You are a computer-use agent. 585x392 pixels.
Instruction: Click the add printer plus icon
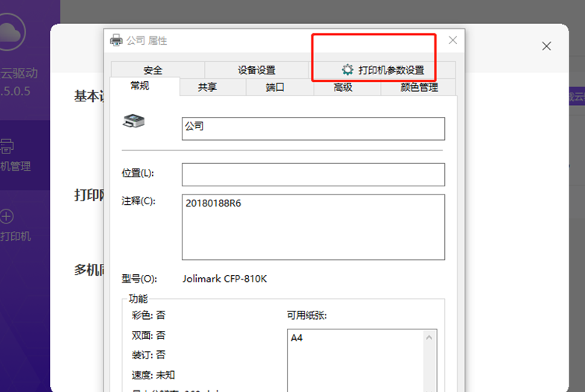click(x=7, y=217)
